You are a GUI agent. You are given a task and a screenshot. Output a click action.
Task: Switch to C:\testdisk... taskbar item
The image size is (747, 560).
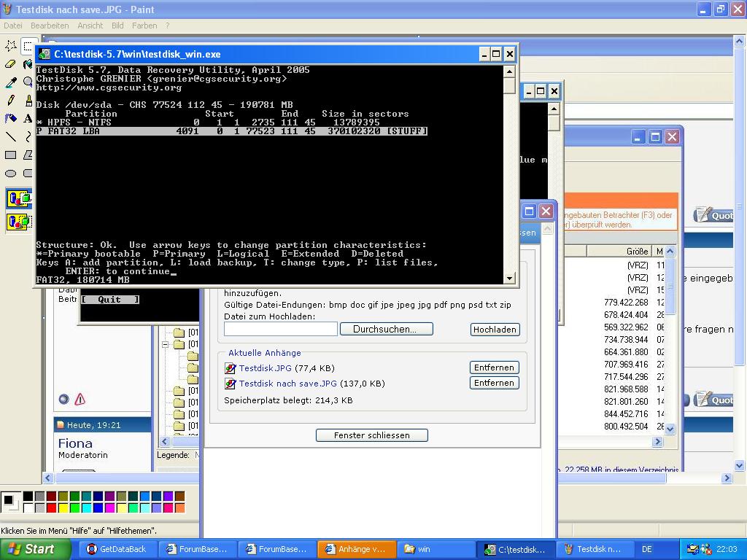click(x=516, y=549)
